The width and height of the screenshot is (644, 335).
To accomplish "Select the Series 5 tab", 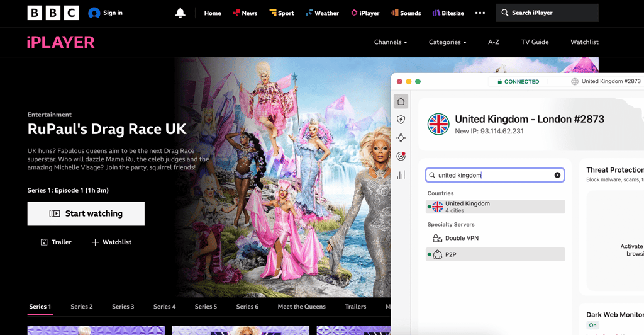I will click(x=206, y=307).
